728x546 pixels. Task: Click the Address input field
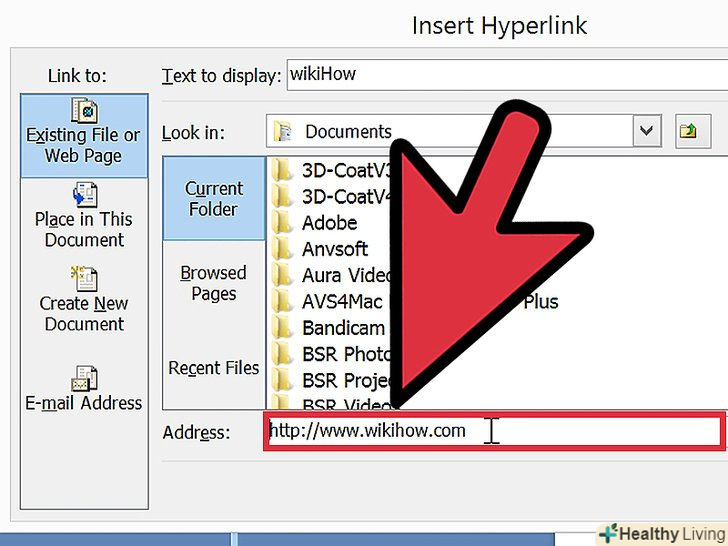click(495, 432)
